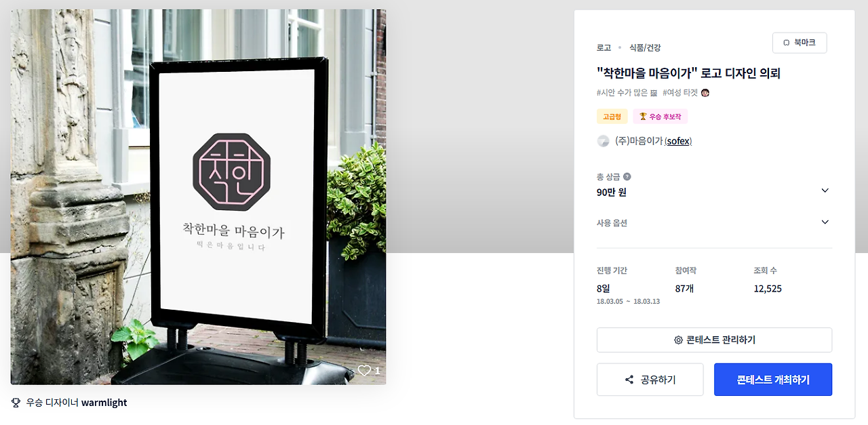This screenshot has height=425, width=868.
Task: Click the trophy icon in 우승 후보작 badge
Action: pyautogui.click(x=643, y=117)
